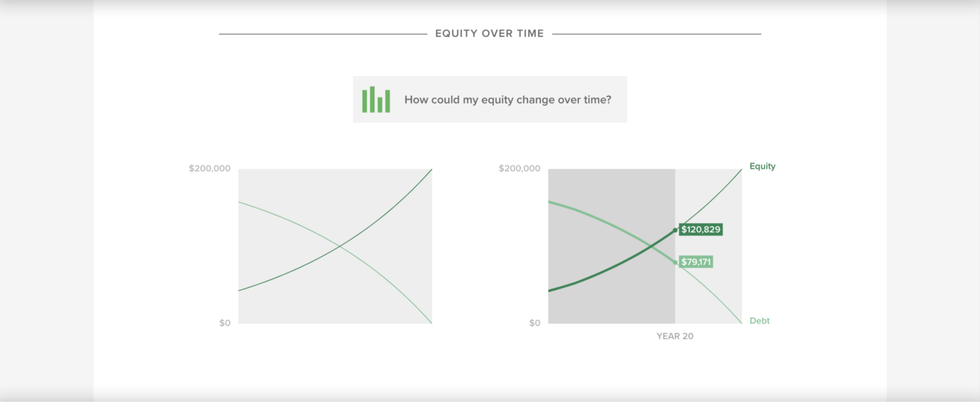This screenshot has height=402, width=980.
Task: Click the Equity Over Time heading
Action: (x=489, y=34)
